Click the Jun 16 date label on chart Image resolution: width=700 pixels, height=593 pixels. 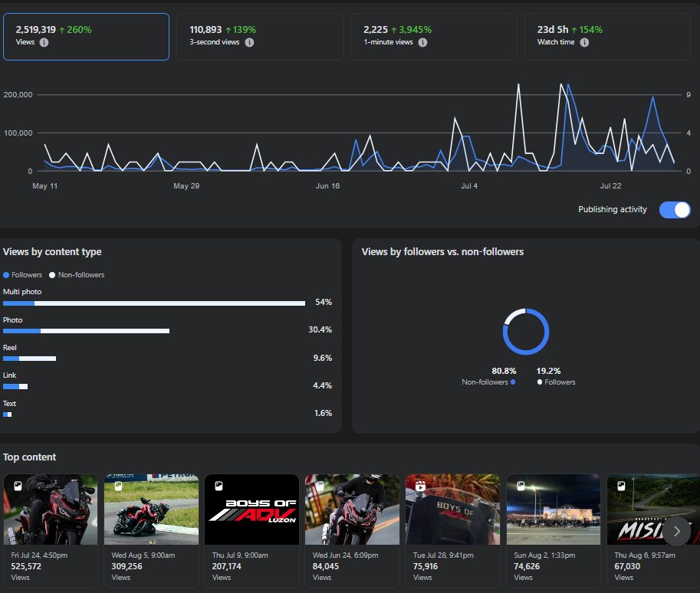[327, 186]
